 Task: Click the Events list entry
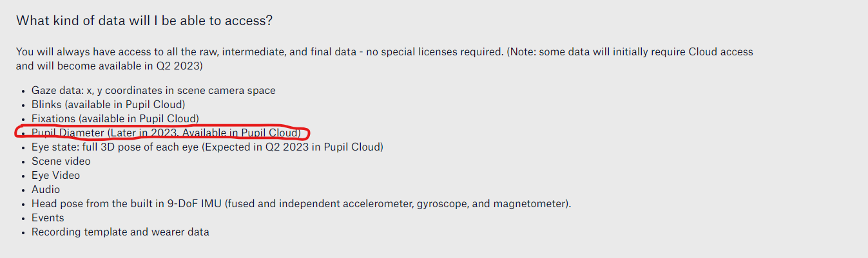tap(48, 217)
